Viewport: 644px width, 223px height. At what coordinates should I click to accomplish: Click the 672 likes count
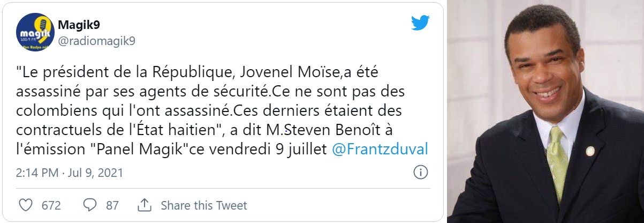(51, 205)
